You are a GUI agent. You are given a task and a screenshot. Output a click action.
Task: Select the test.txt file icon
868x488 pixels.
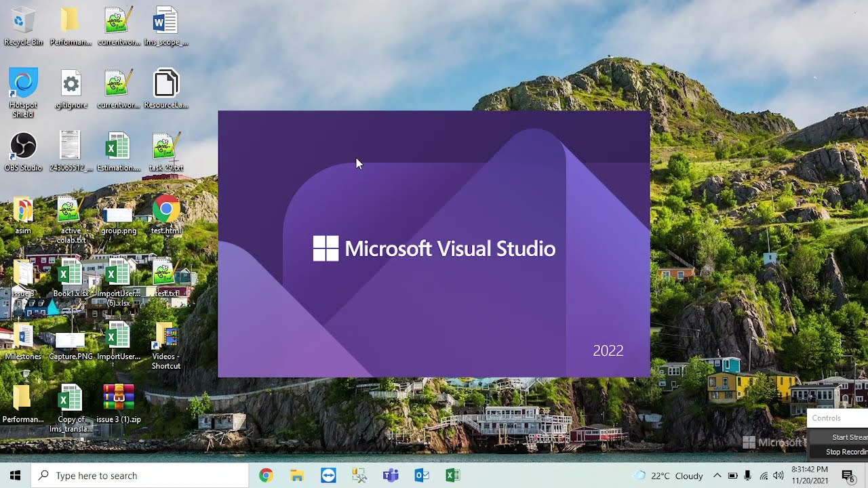165,278
